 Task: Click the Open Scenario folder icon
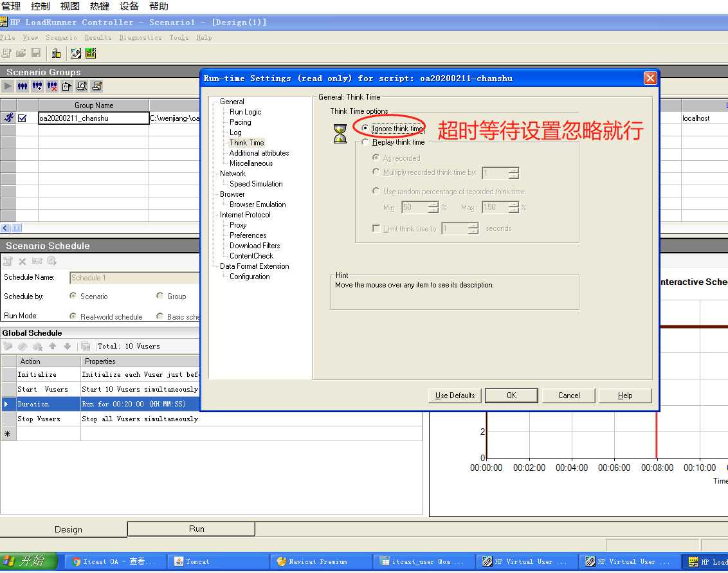point(21,53)
